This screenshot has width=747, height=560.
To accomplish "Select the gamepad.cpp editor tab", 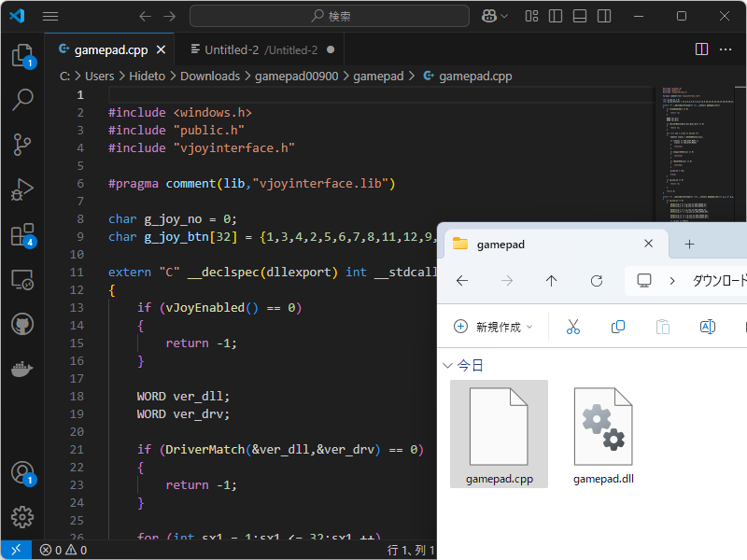I will [x=110, y=49].
